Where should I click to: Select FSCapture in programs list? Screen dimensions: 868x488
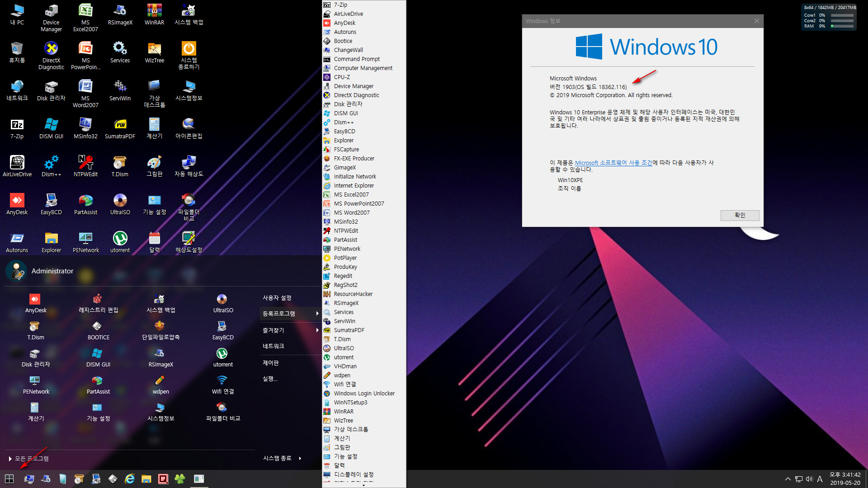364,150
